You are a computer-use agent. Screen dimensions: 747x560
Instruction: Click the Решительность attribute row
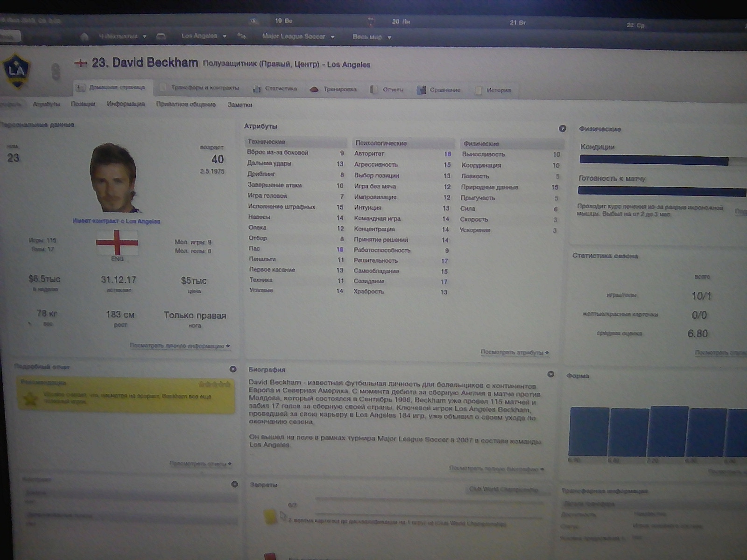tap(401, 261)
